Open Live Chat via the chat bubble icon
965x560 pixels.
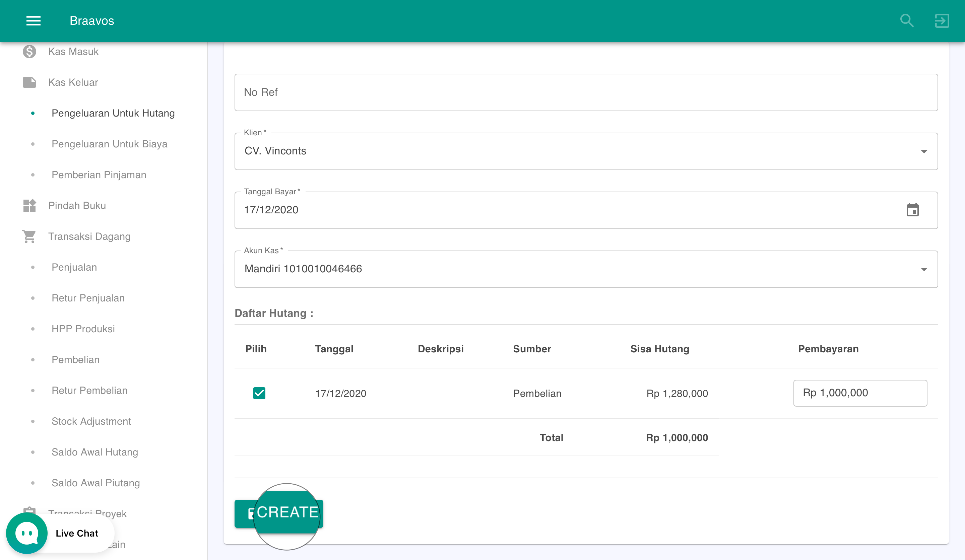26,533
